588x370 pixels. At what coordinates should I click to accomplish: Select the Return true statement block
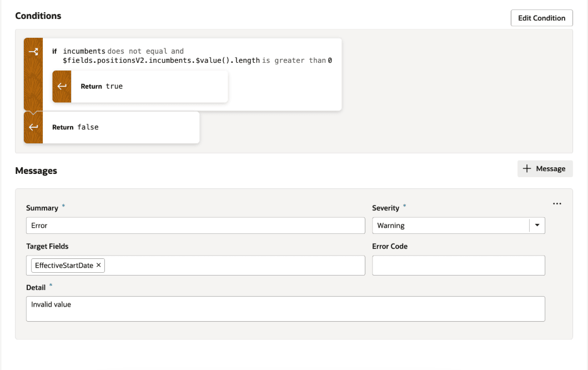[x=149, y=86]
